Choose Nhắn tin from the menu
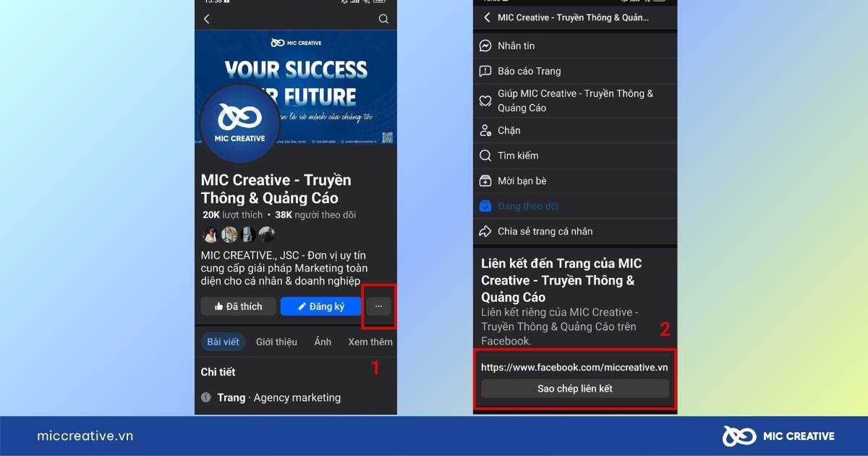Viewport: 868px width, 456px height. 575,46
